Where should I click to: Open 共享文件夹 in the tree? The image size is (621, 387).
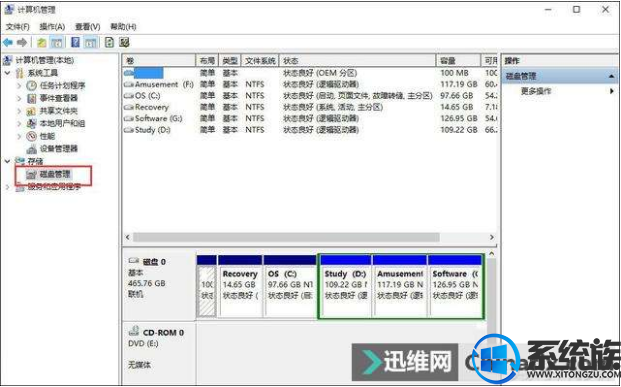[59, 111]
